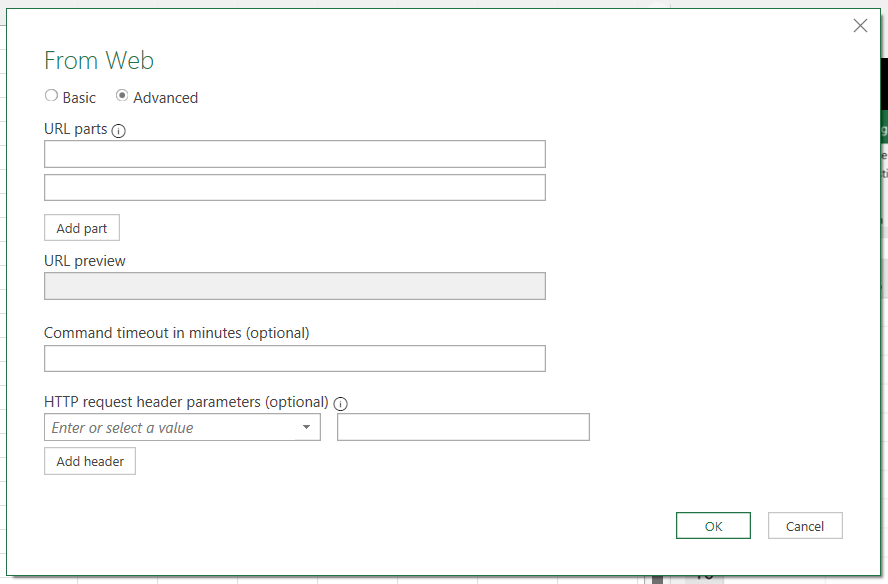Click the info icon beside URL parts
Viewport: 888px width, 584px height.
(x=119, y=131)
